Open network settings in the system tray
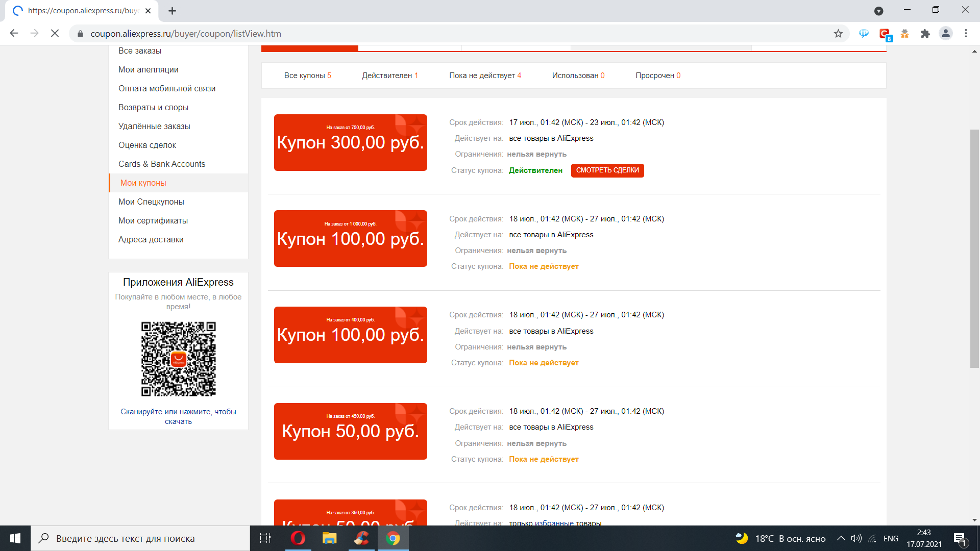Image resolution: width=980 pixels, height=551 pixels. click(x=873, y=538)
